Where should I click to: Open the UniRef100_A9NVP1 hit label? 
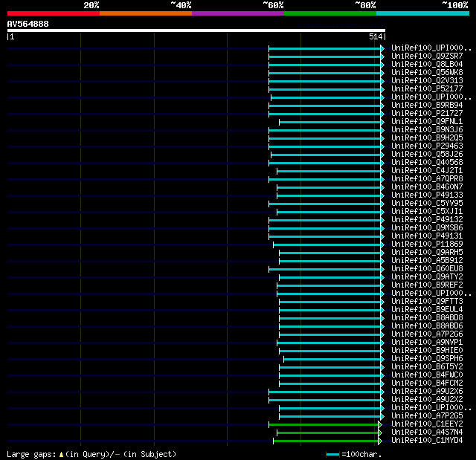click(427, 343)
